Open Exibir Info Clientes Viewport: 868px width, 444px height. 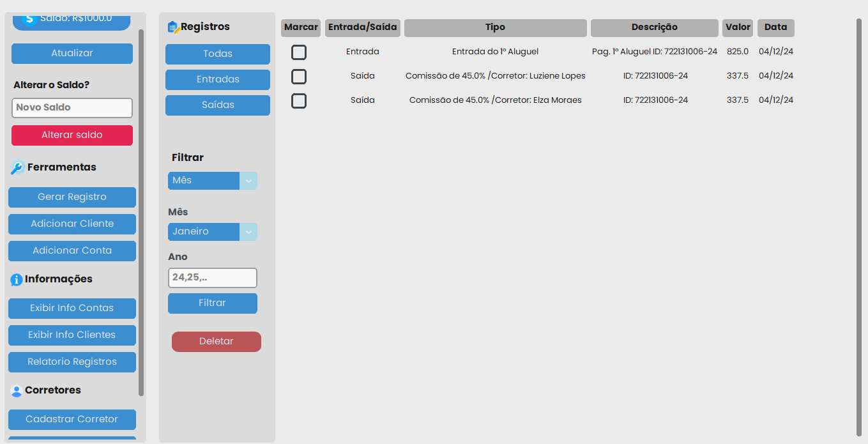coord(72,335)
